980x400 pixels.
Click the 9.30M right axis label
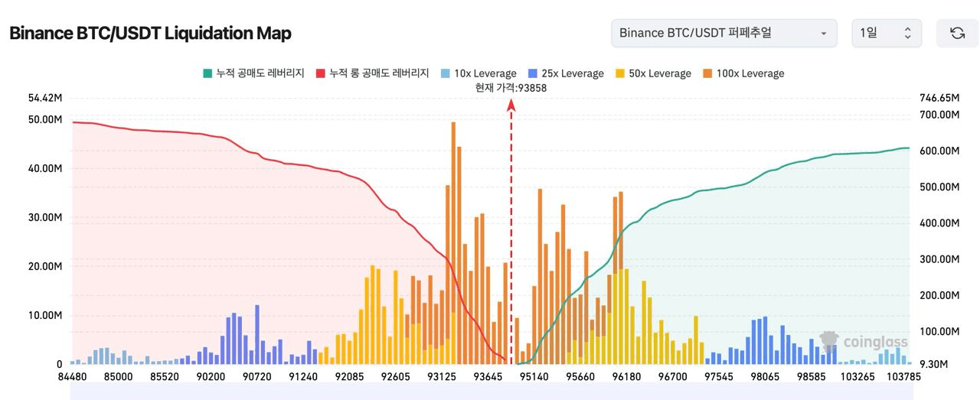[933, 364]
